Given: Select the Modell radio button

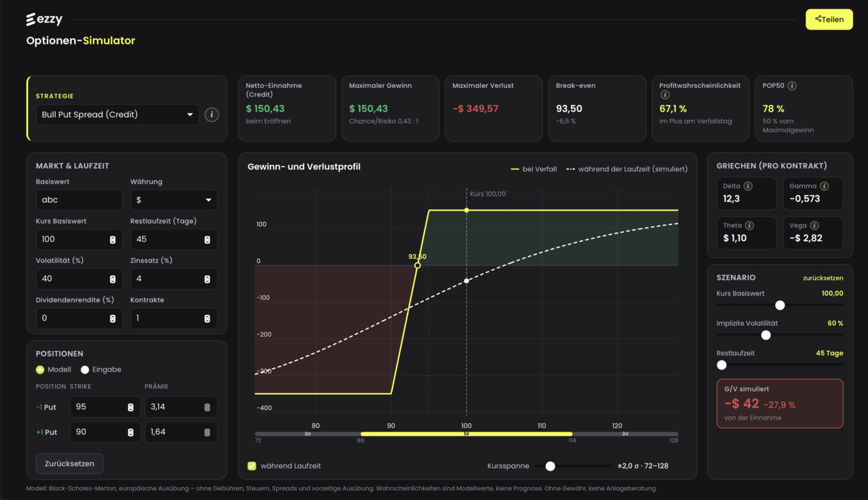Looking at the screenshot, I should 40,370.
